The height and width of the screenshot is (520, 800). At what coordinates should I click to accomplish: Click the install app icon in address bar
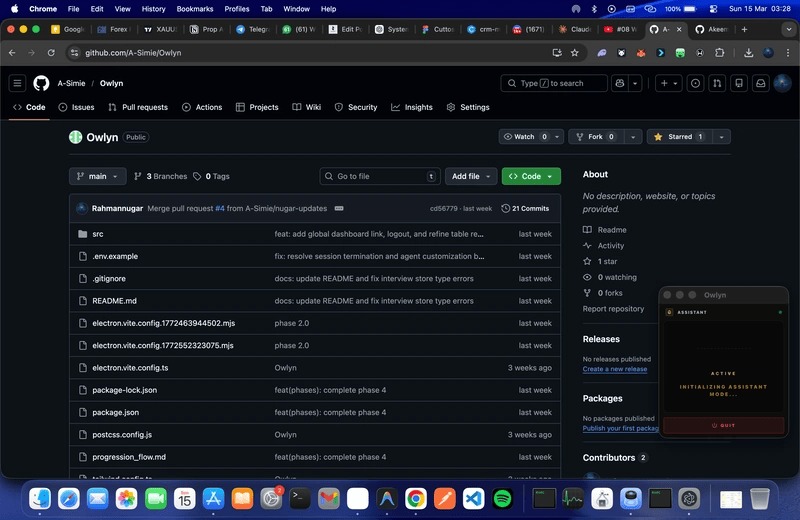coord(557,53)
